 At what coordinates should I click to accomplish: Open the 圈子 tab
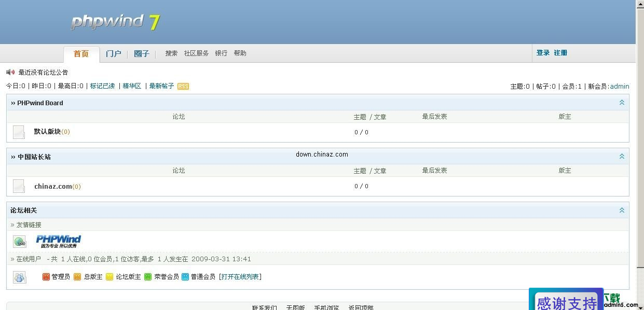click(x=142, y=54)
